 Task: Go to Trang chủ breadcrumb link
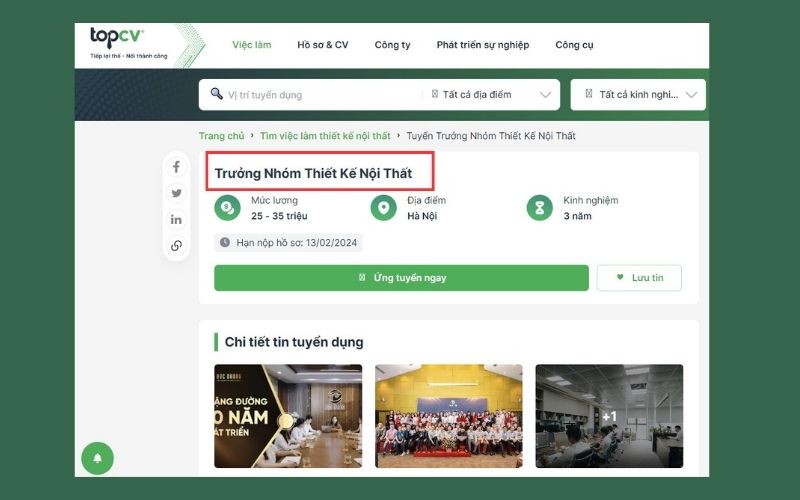pos(221,136)
